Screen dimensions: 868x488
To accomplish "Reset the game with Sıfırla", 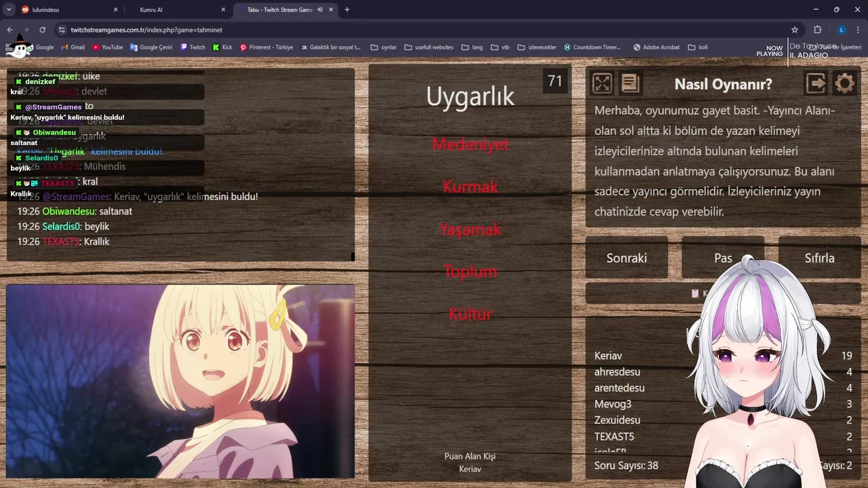I will point(819,258).
